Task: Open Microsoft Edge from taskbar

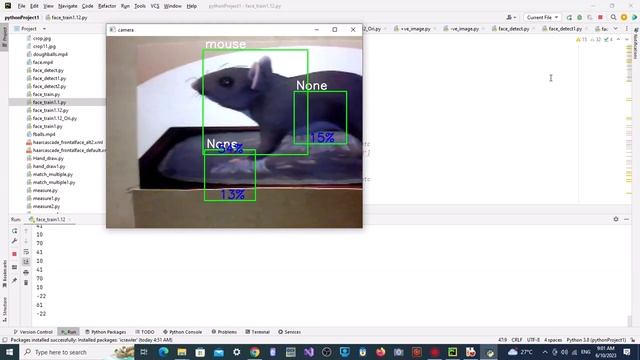Action: click(x=163, y=352)
